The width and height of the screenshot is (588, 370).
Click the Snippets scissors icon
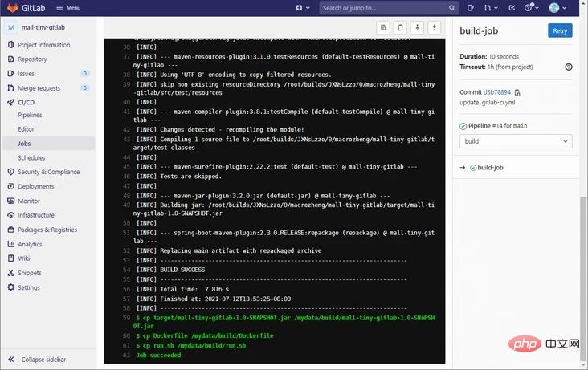coord(11,273)
